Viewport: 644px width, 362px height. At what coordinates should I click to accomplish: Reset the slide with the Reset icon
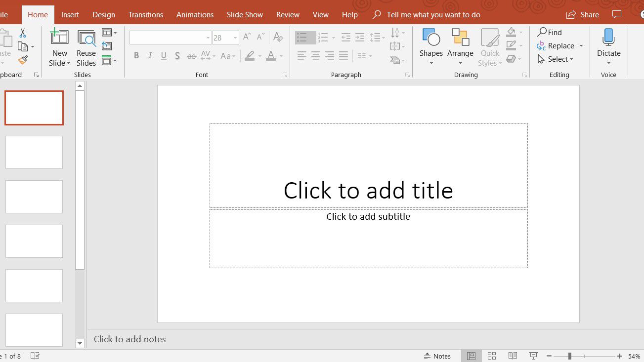click(x=107, y=46)
